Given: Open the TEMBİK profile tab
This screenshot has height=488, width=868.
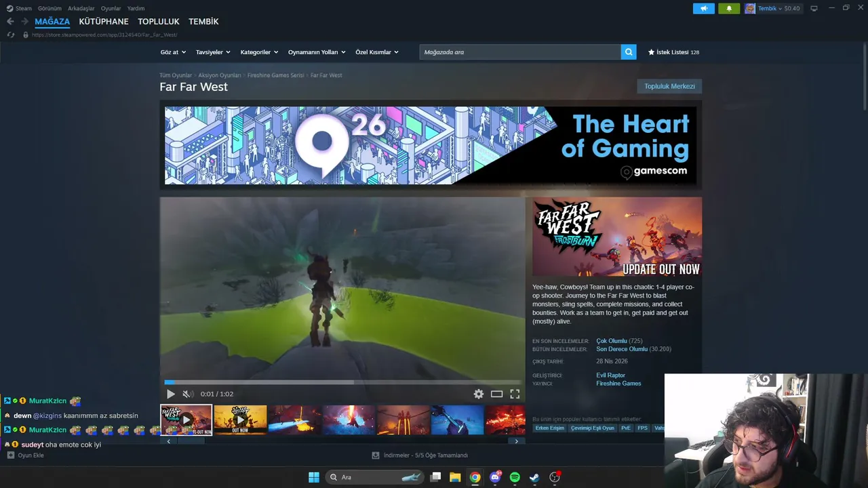Looking at the screenshot, I should point(203,22).
